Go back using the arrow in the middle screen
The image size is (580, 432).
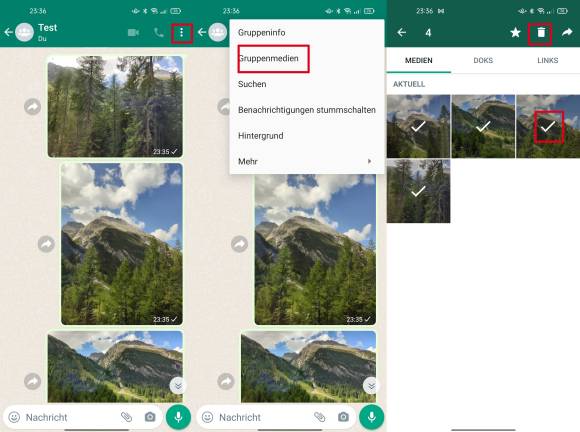click(x=202, y=33)
